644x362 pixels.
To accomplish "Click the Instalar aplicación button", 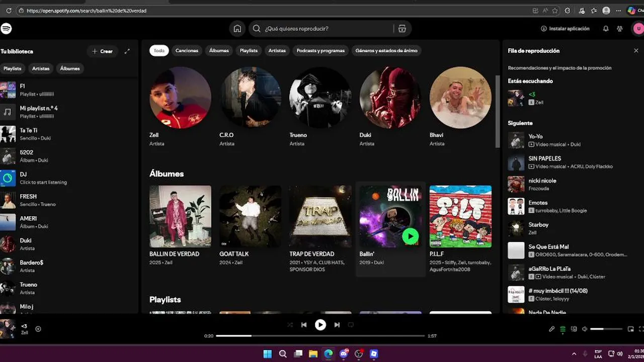I will tap(566, 29).
